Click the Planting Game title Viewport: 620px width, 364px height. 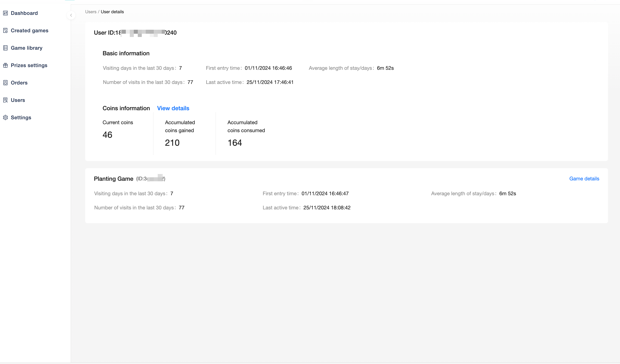coord(113,179)
